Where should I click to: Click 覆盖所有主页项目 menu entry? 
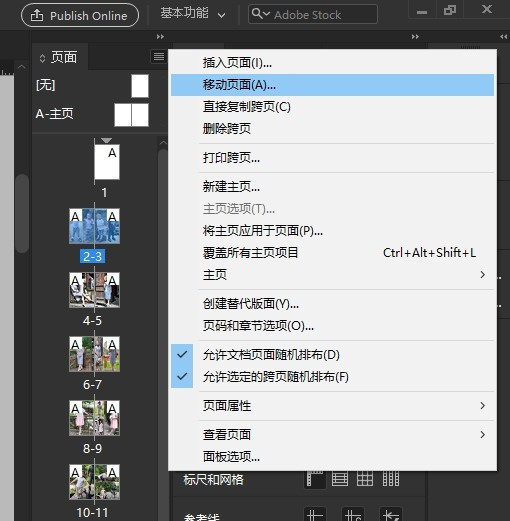coord(332,253)
